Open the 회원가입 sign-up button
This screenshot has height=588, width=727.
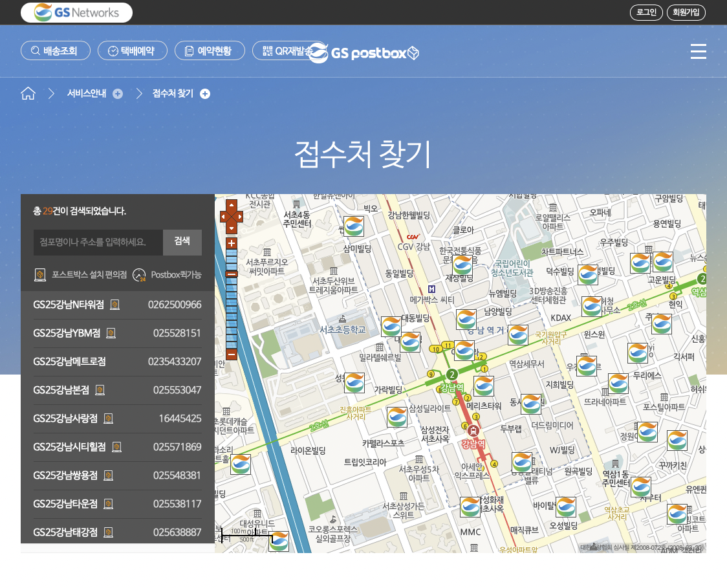click(686, 12)
